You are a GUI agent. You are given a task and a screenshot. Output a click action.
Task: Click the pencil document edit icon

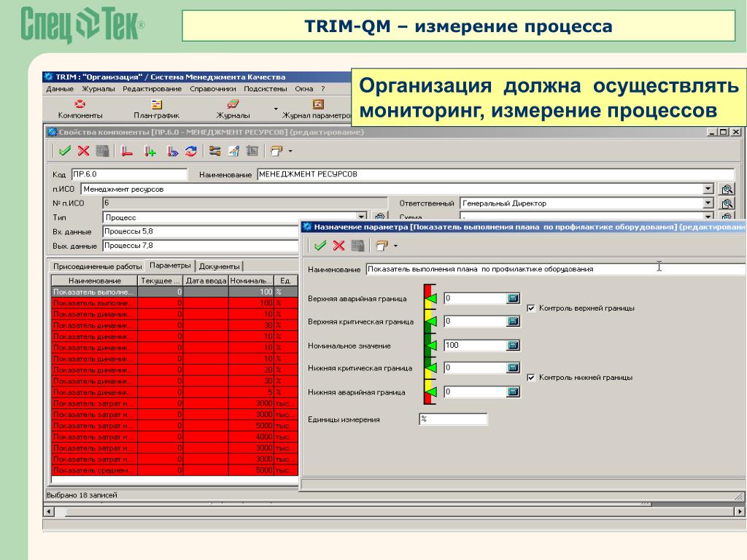[x=234, y=152]
